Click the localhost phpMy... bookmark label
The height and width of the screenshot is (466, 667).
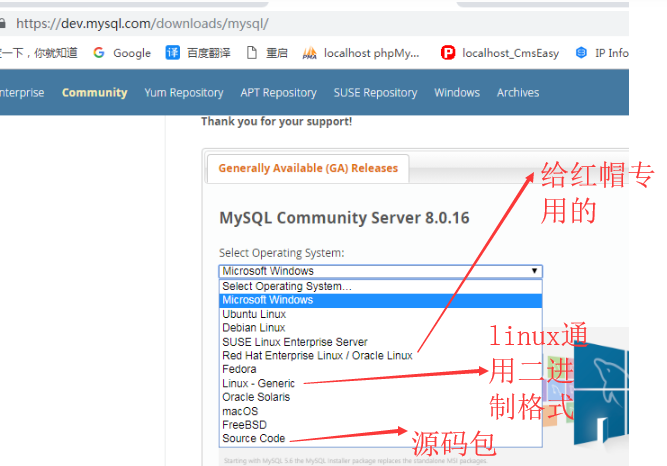coord(371,53)
